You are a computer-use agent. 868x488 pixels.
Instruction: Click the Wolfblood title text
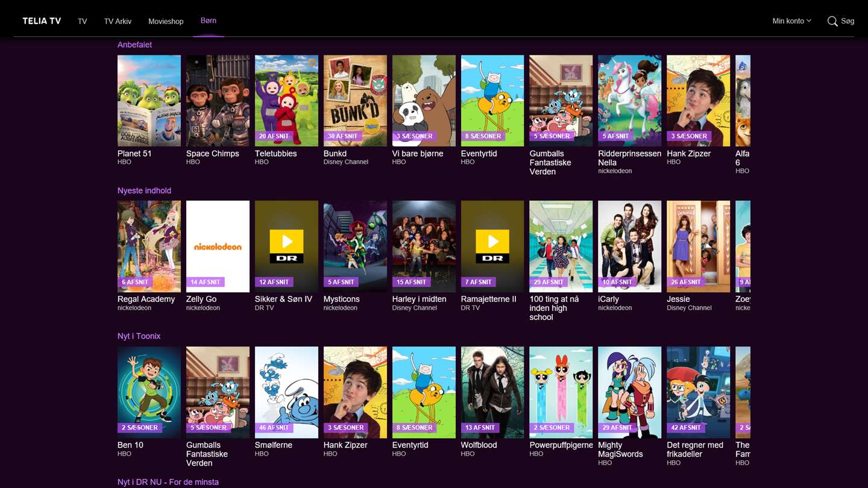(479, 445)
